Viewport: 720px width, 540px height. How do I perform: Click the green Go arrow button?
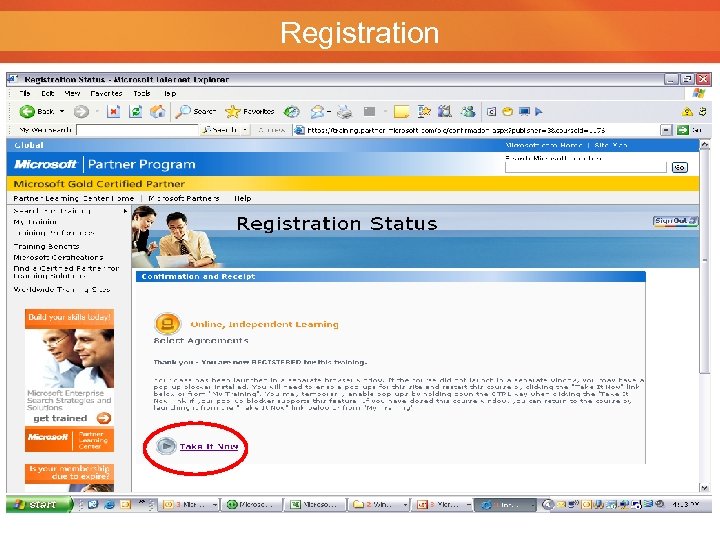tap(683, 130)
